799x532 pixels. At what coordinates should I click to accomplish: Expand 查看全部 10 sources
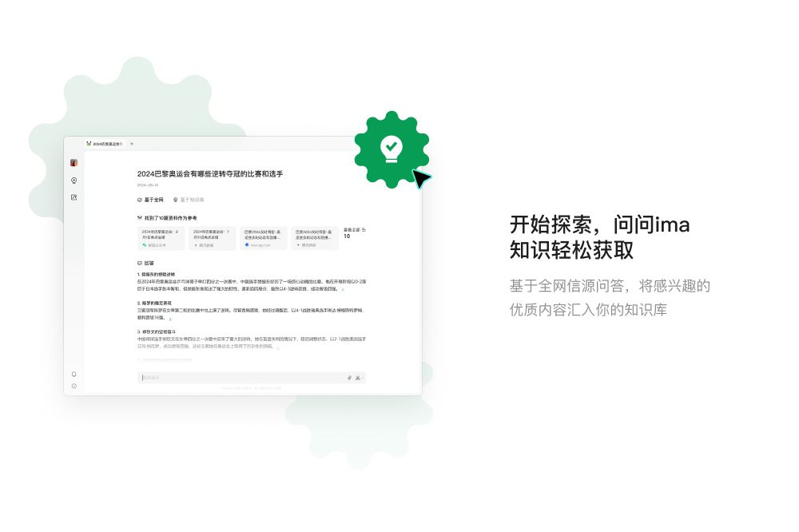pos(353,233)
